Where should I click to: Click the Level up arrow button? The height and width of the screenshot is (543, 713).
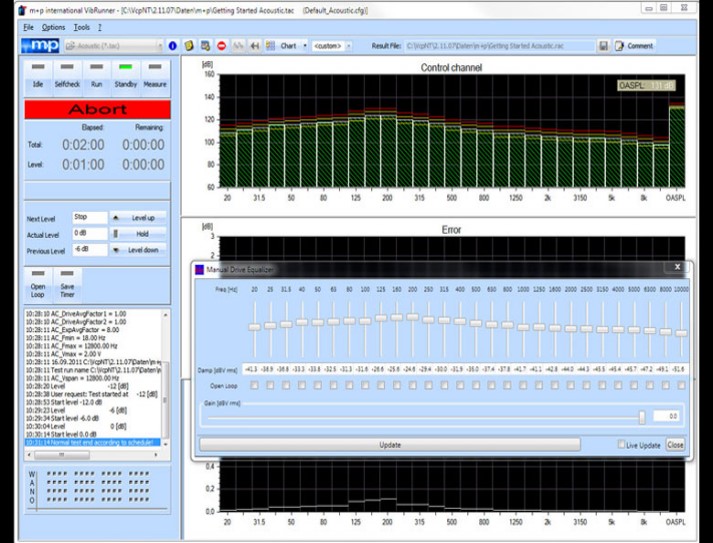point(138,218)
